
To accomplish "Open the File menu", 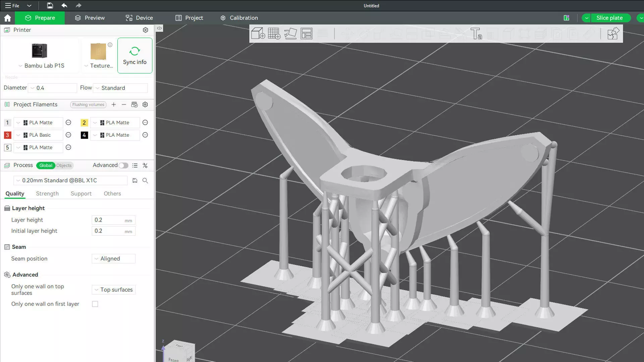I will [x=12, y=5].
